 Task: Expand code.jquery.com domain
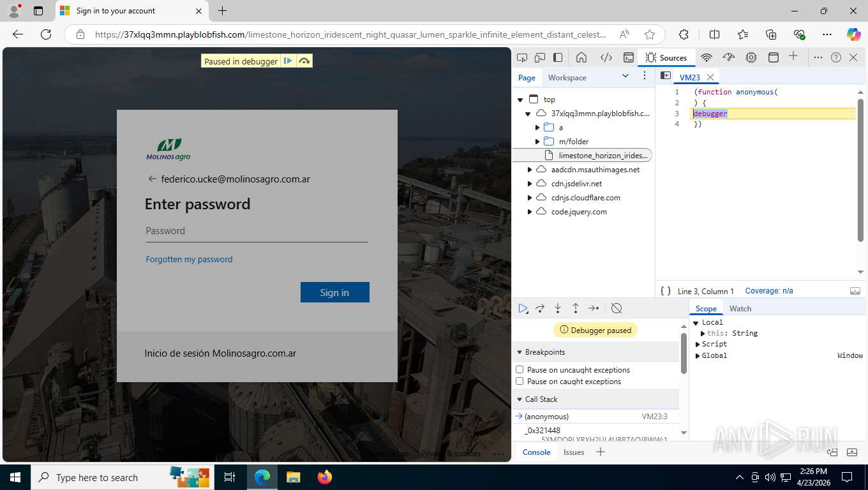click(529, 212)
